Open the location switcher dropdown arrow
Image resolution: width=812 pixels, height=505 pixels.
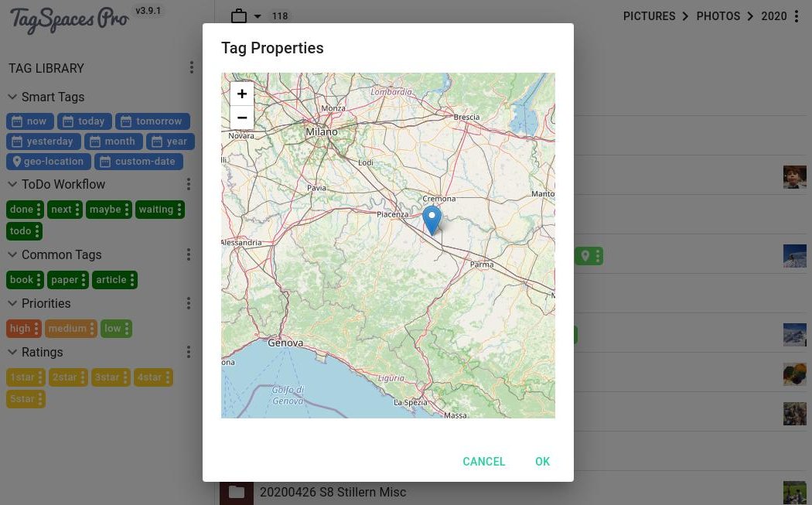(258, 16)
